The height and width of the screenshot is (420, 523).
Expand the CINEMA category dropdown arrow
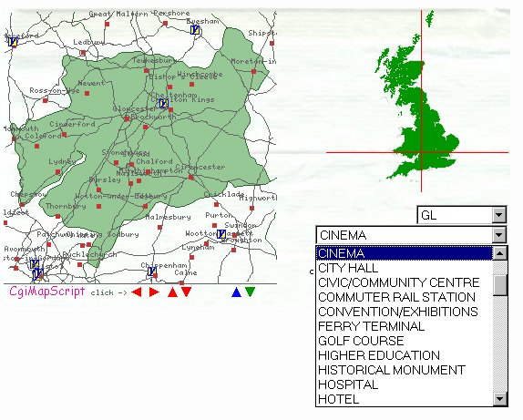pos(499,235)
